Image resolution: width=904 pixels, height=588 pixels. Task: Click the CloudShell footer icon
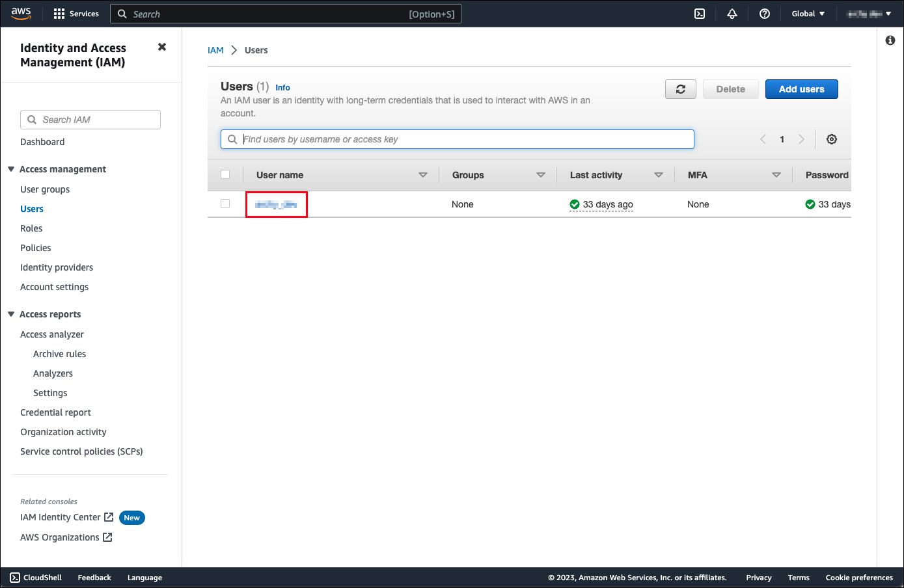pos(15,578)
